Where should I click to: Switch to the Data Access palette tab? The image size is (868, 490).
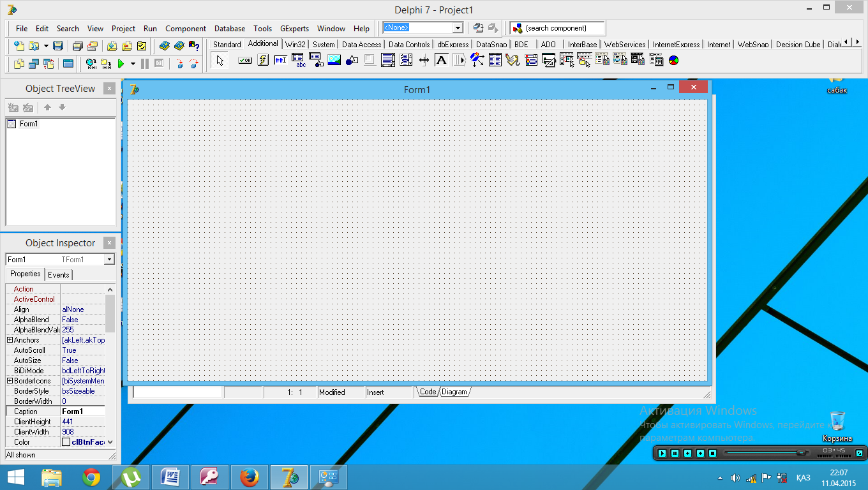pos(361,45)
